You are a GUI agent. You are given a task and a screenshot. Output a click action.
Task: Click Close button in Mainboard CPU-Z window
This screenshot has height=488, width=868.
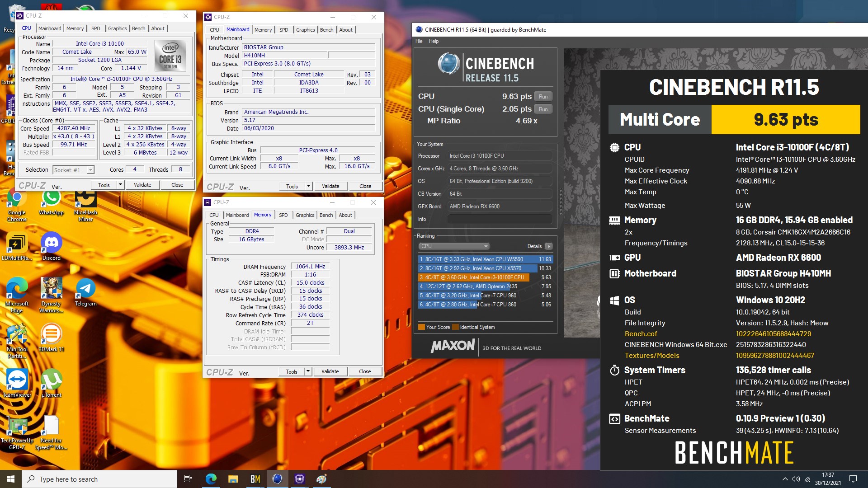[365, 186]
